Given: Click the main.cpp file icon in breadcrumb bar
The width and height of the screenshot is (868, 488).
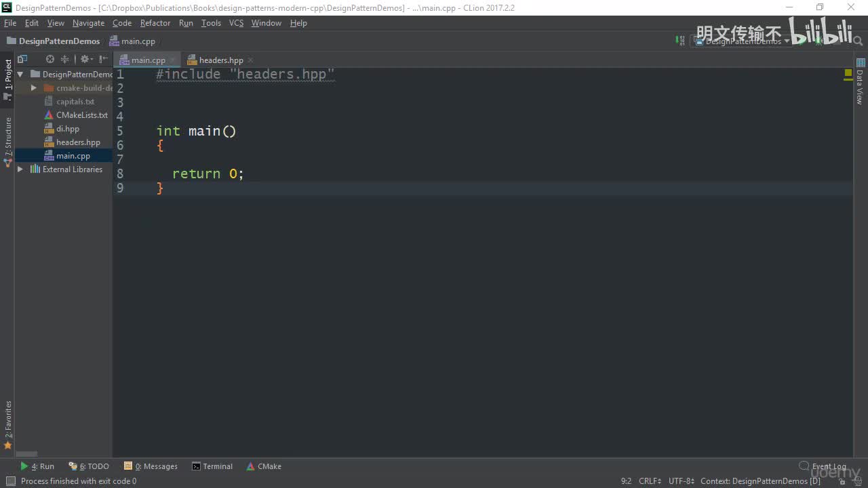Looking at the screenshot, I should coord(114,41).
